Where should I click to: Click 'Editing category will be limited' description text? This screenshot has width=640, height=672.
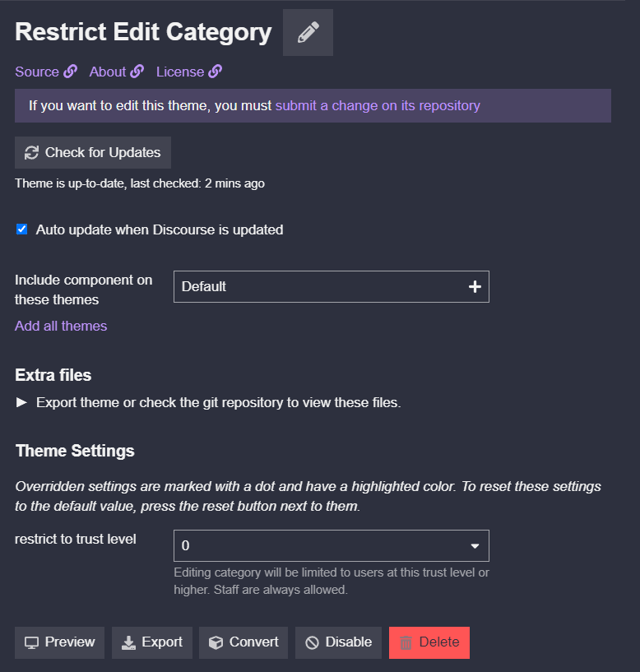[x=332, y=581]
